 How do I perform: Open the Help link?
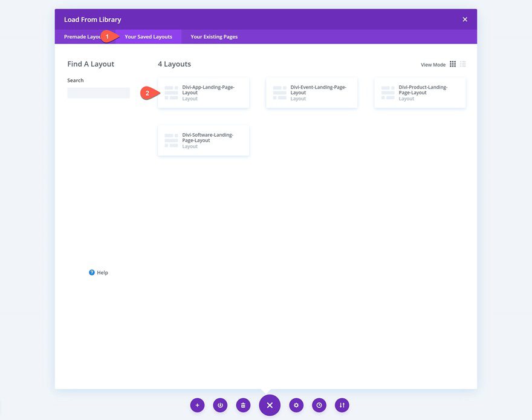tap(99, 273)
